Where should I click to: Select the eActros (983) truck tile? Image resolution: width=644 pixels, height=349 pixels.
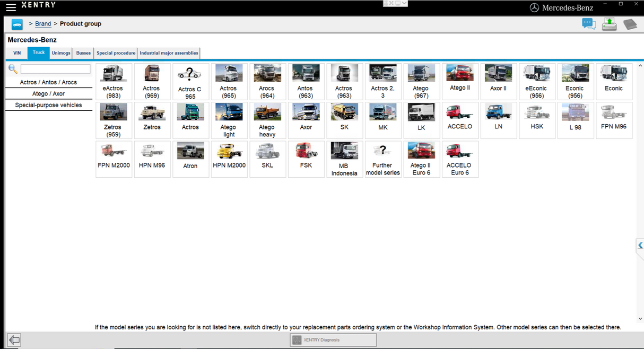click(x=113, y=82)
